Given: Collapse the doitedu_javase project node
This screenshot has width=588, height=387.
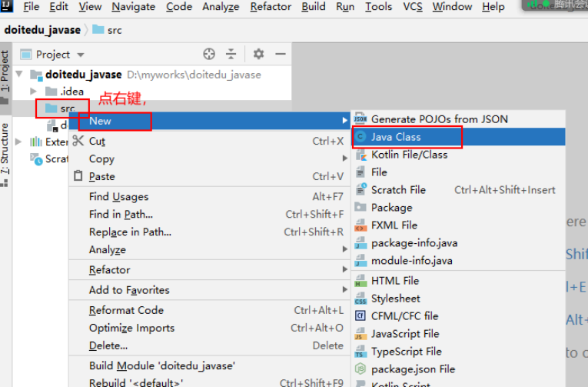Looking at the screenshot, I should click(19, 75).
